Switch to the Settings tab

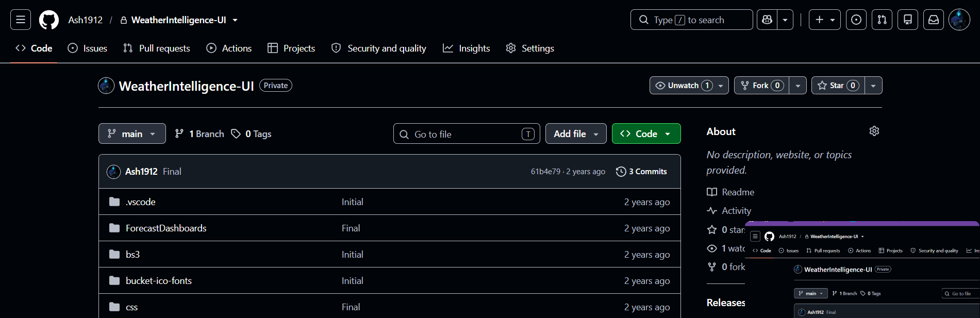(530, 48)
